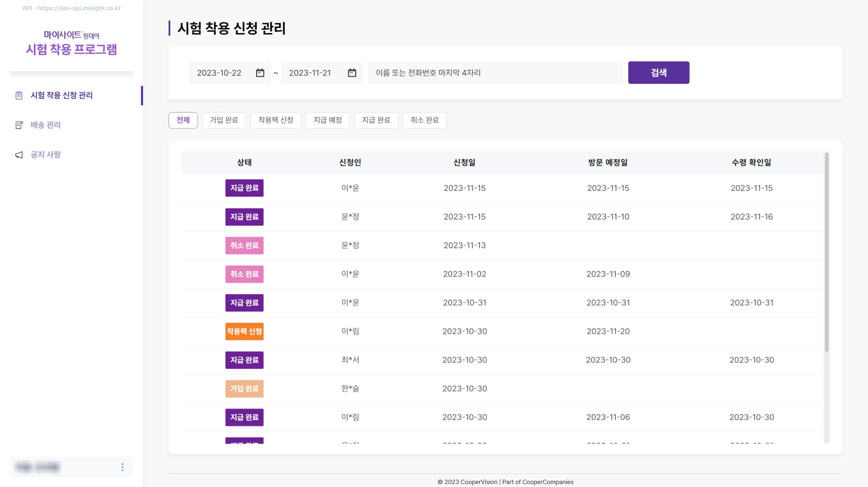868x487 pixels.
Task: Click the delivery icon next to 배송 관리
Action: click(x=19, y=125)
